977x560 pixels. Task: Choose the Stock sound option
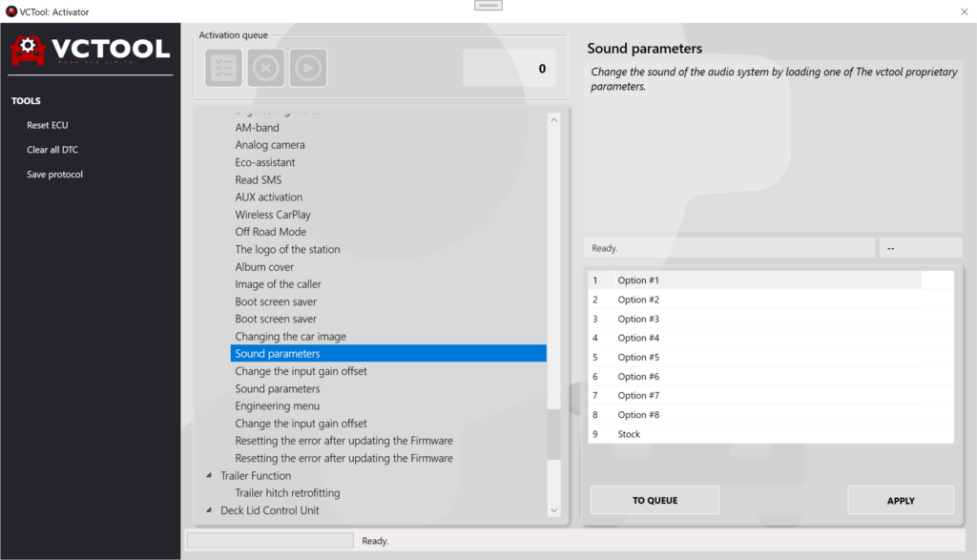tap(629, 434)
